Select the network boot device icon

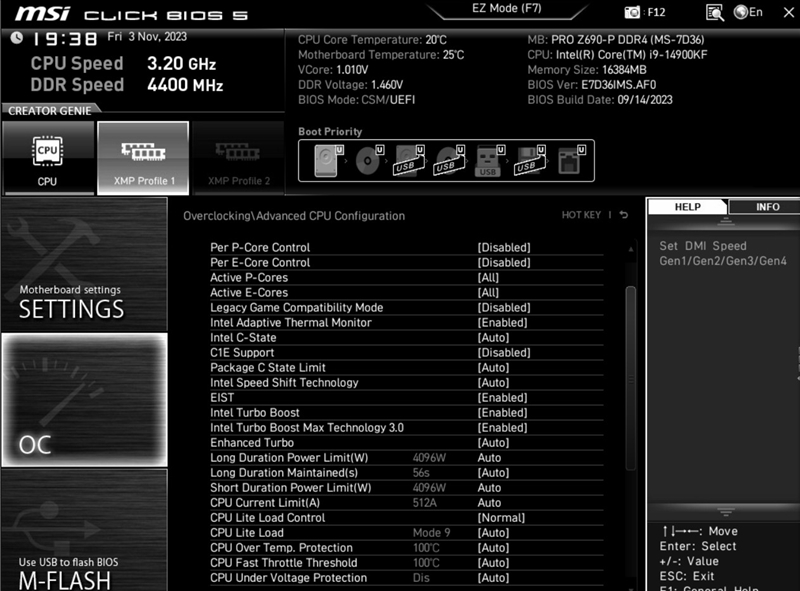point(571,161)
